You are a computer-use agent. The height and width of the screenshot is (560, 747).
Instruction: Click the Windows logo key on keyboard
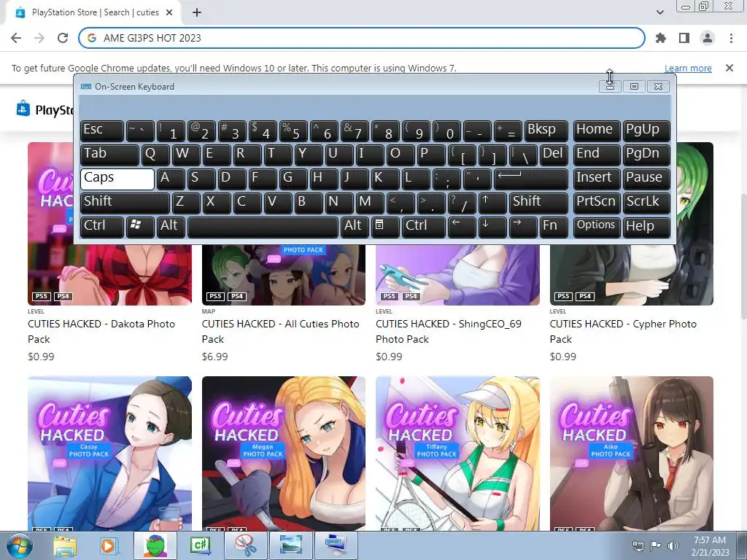click(140, 227)
